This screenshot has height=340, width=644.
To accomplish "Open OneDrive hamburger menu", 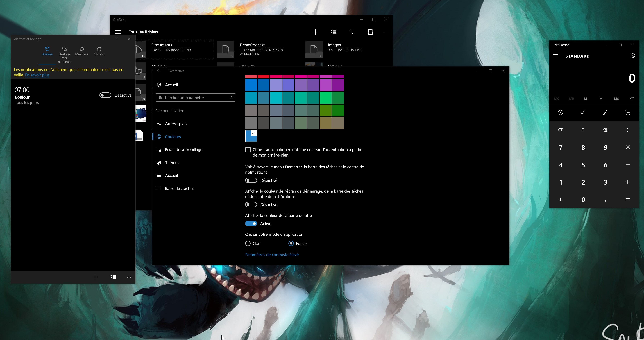I will pyautogui.click(x=118, y=32).
